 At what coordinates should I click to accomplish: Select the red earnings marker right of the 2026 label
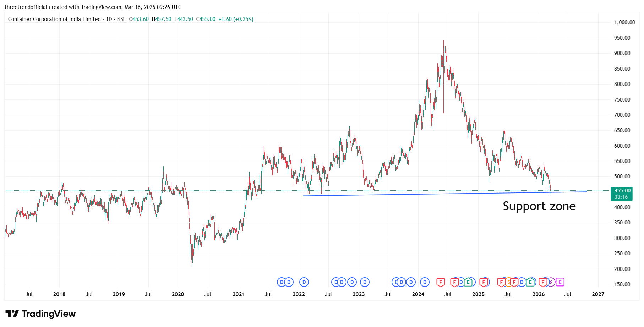[543, 282]
